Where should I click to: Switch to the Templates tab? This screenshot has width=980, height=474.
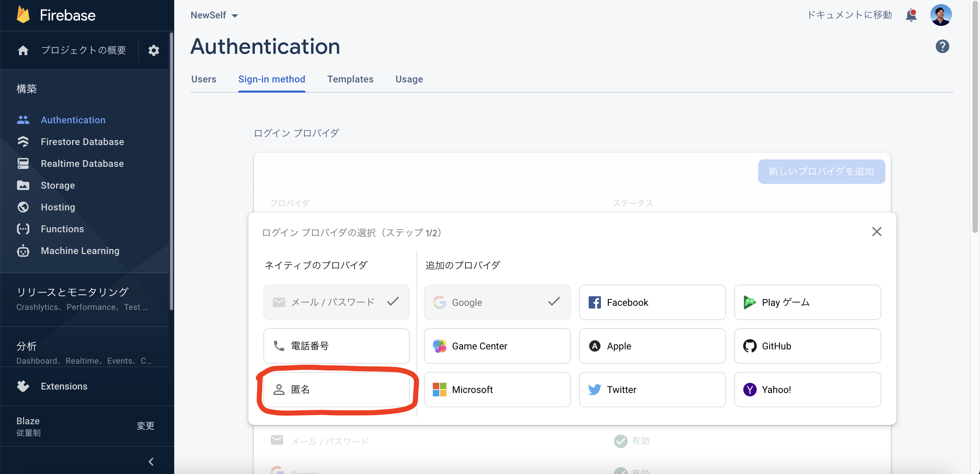[350, 79]
